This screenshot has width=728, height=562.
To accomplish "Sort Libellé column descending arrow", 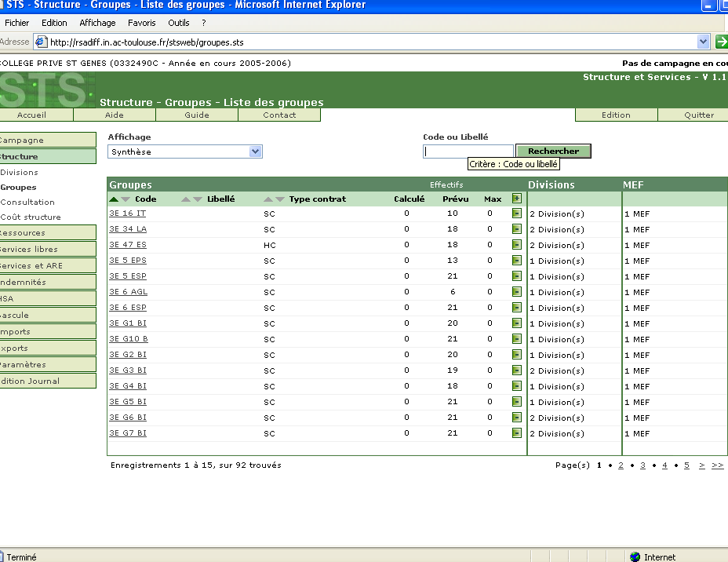I will pos(198,199).
